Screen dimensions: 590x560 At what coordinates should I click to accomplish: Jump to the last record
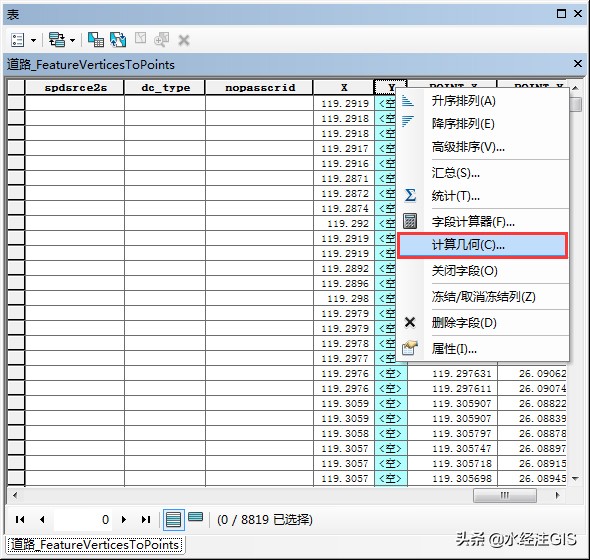click(146, 520)
